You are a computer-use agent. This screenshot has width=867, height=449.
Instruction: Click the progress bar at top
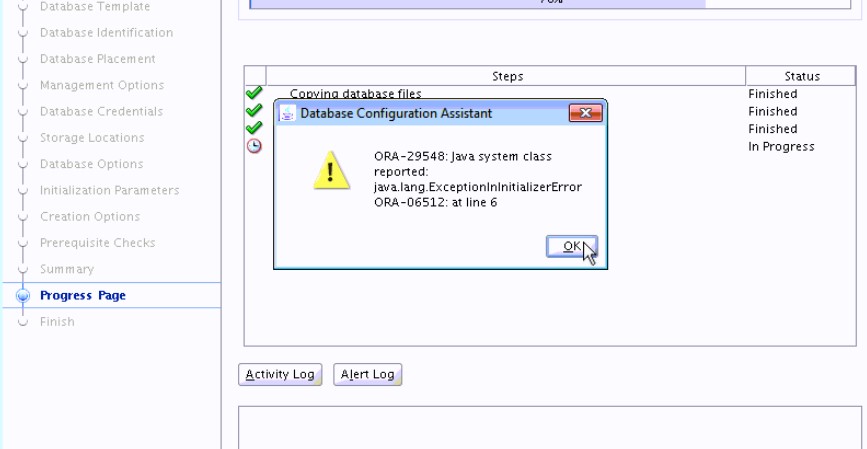pos(550,4)
